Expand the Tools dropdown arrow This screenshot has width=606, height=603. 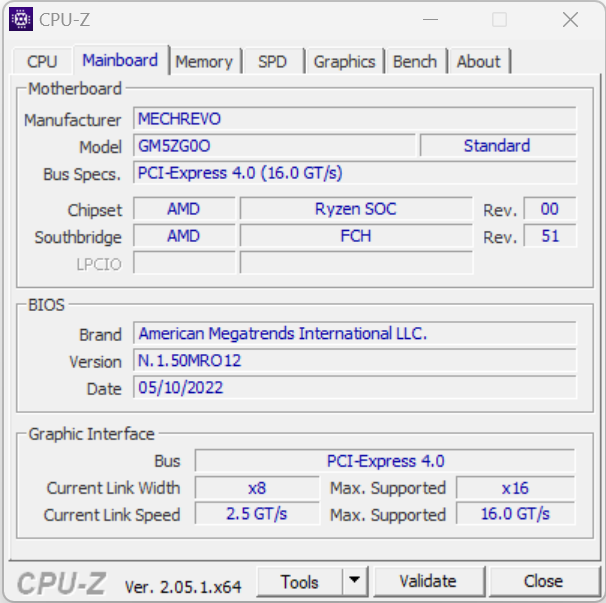pos(354,582)
